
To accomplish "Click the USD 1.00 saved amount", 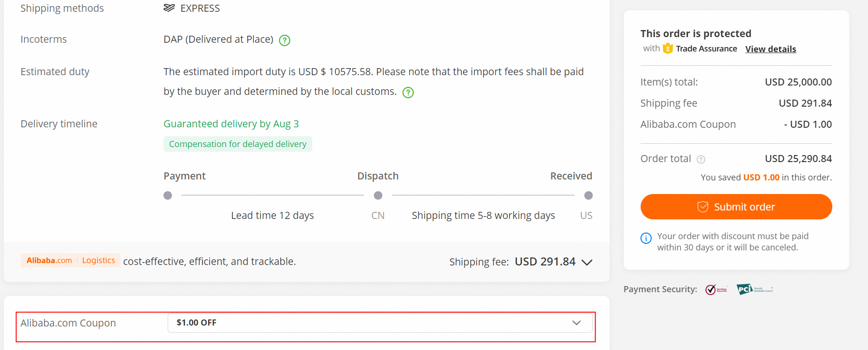I will 761,178.
